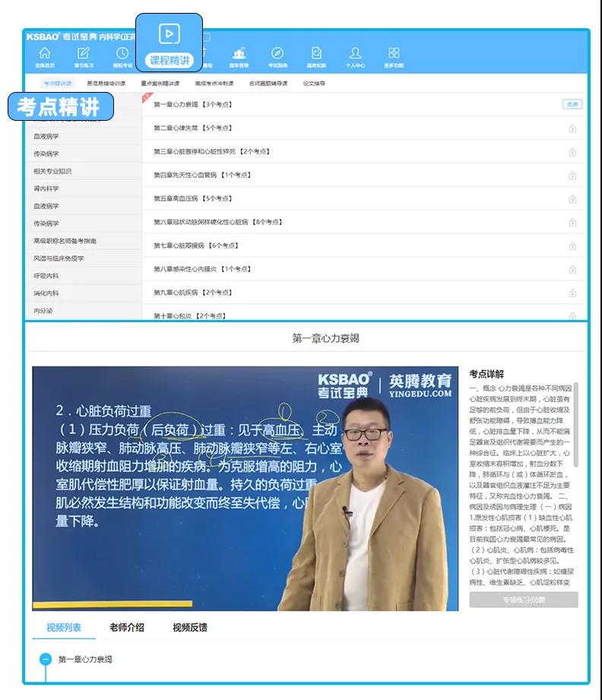Screen dimensions: 602x700
Task: Click the lock icon for 第二章心律失常
Action: click(x=572, y=128)
